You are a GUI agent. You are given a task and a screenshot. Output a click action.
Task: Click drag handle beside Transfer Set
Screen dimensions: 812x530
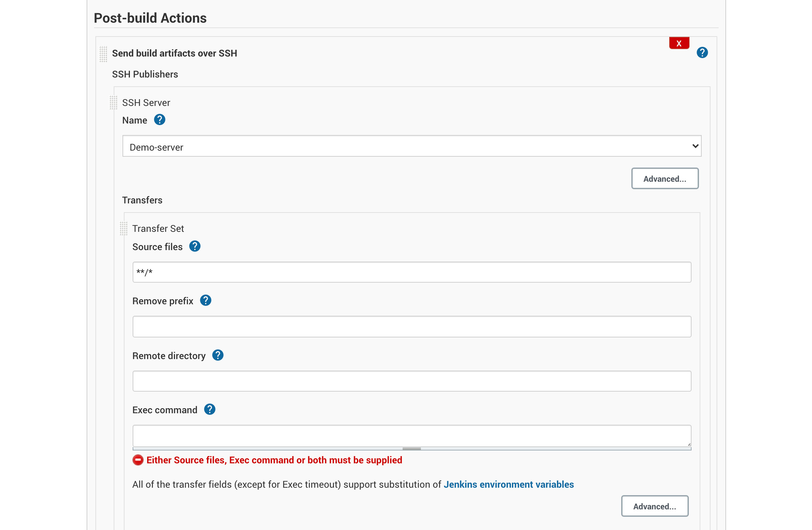[x=123, y=228]
